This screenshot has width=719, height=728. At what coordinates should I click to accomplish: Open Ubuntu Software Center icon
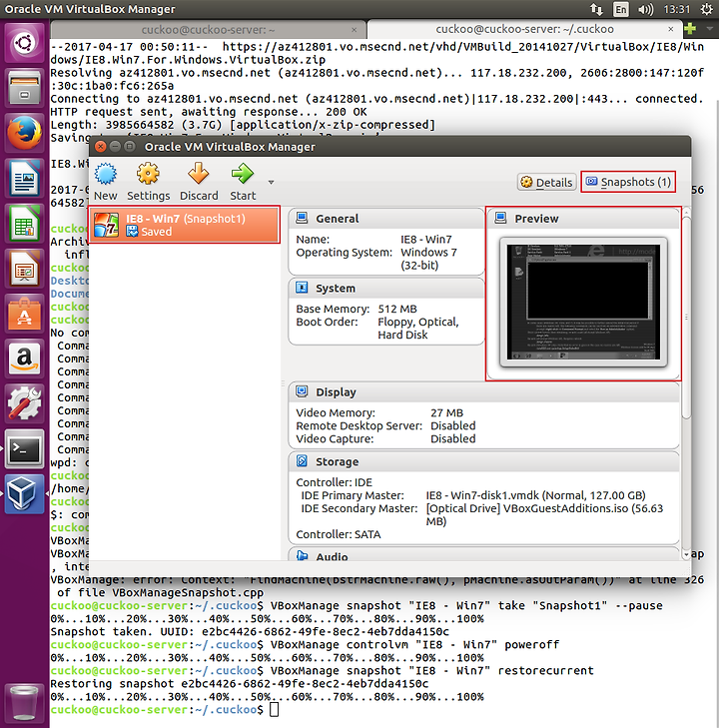[x=24, y=314]
